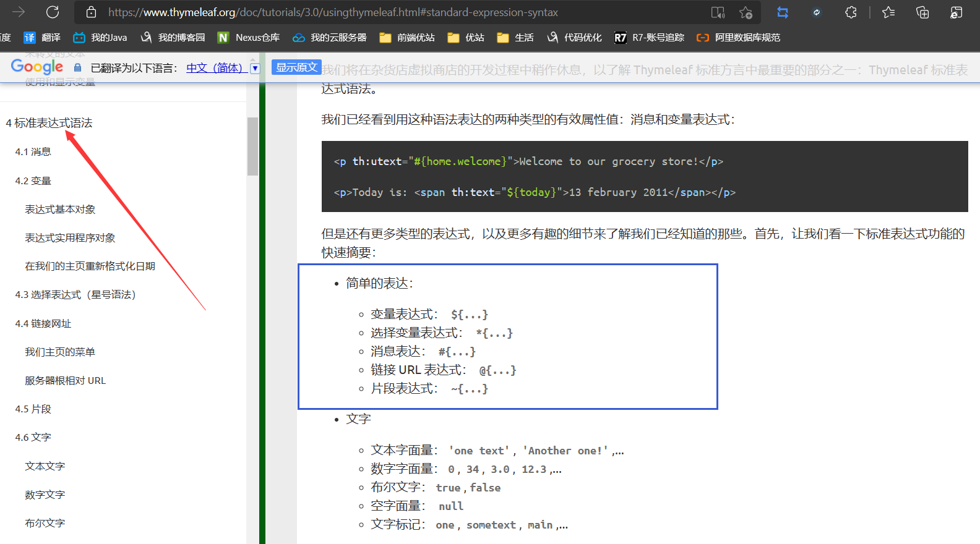Open sidebar link 4.5 片段
Image resolution: width=980 pixels, height=544 pixels.
point(33,409)
